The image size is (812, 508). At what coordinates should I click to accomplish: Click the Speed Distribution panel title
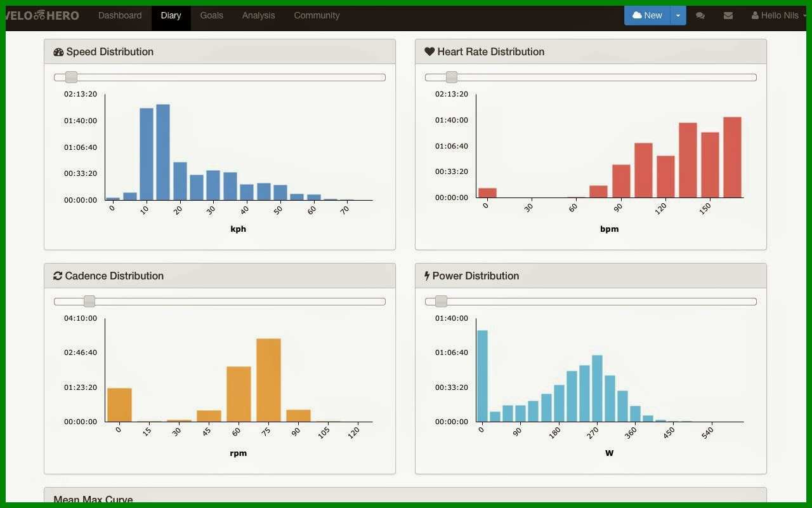pyautogui.click(x=110, y=52)
